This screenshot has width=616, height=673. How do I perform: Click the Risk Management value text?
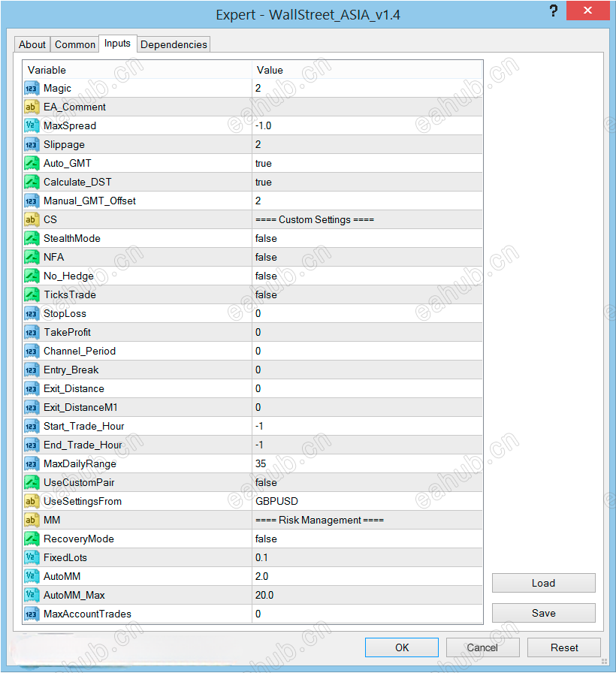point(319,521)
